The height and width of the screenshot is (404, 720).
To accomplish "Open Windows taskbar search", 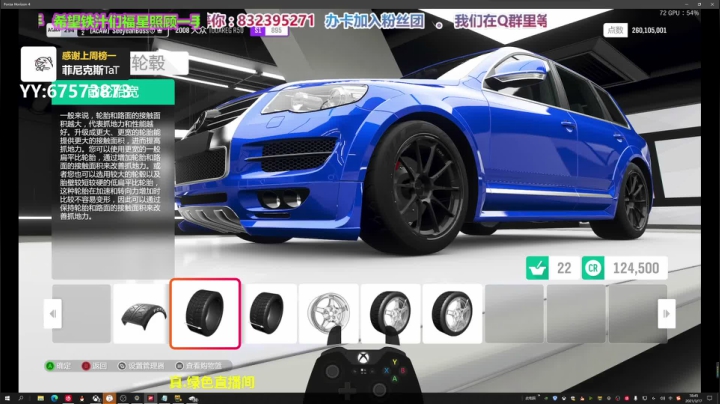I will tap(21, 398).
